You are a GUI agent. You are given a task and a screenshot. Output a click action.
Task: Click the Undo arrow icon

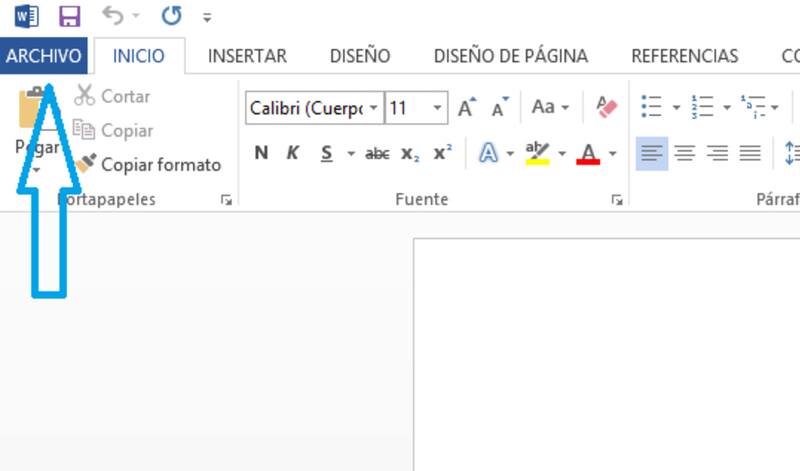(113, 16)
